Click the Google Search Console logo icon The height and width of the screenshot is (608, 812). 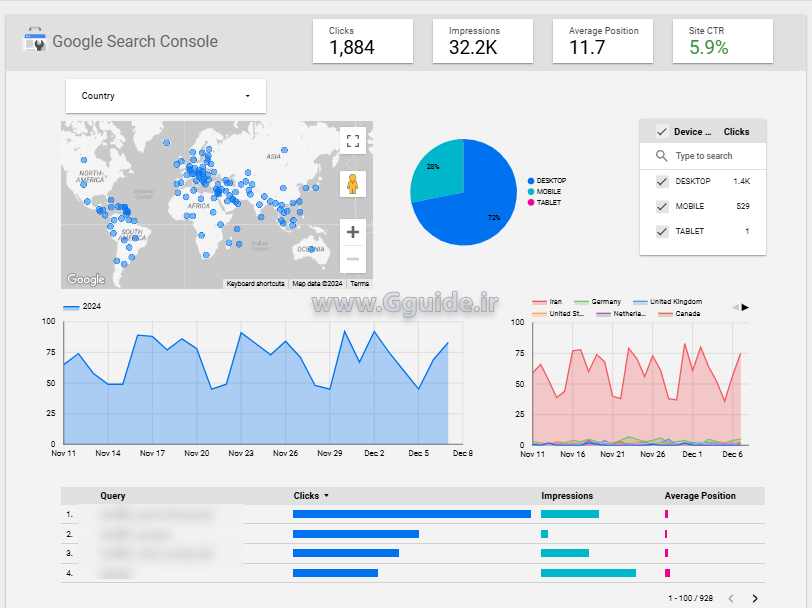pos(35,42)
